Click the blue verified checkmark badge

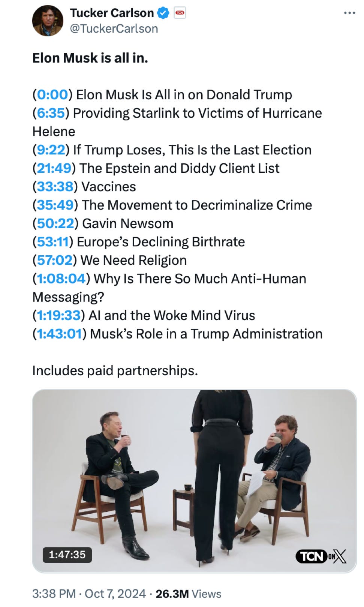point(163,13)
